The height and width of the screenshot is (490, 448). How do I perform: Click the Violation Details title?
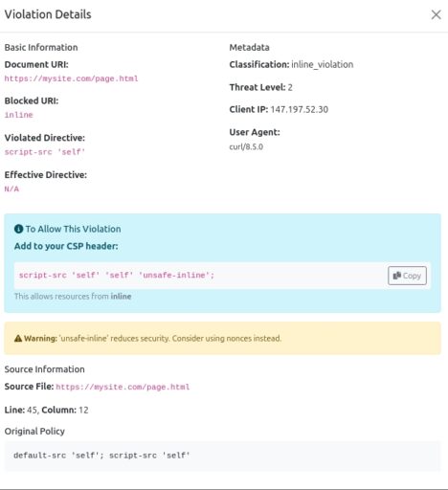48,14
